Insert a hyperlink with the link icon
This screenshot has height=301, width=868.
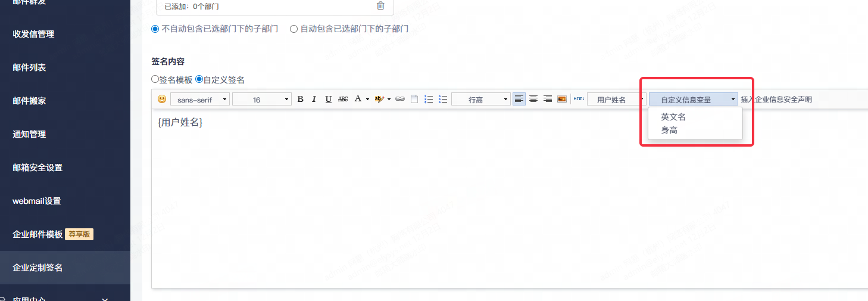point(400,100)
